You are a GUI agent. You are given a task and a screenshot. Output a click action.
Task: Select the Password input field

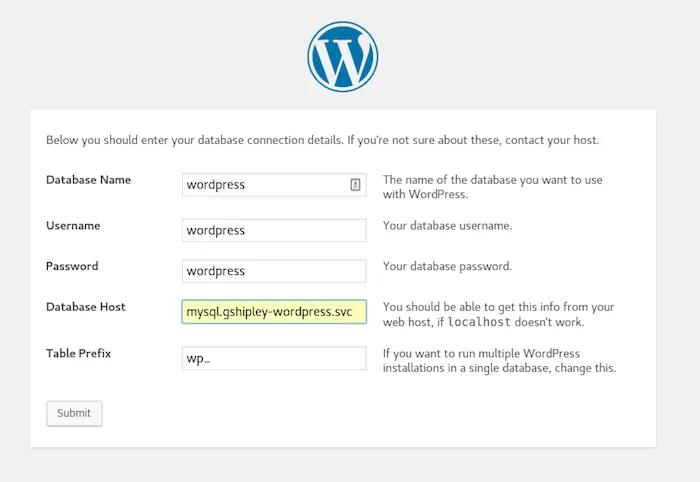click(x=275, y=271)
